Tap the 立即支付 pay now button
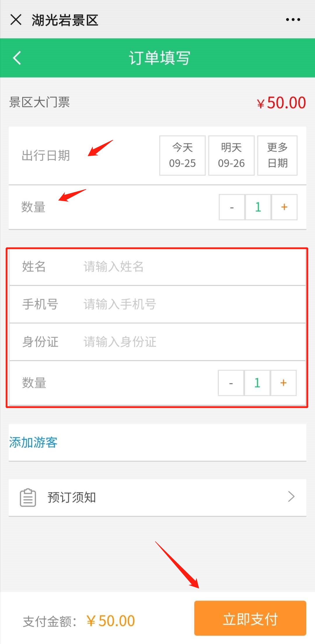This screenshot has width=315, height=644. (x=250, y=618)
